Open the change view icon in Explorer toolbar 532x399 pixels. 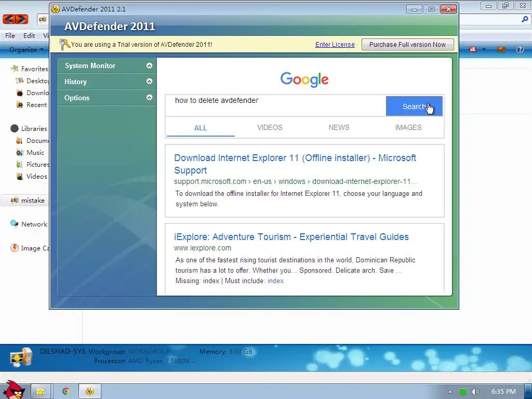[x=473, y=49]
